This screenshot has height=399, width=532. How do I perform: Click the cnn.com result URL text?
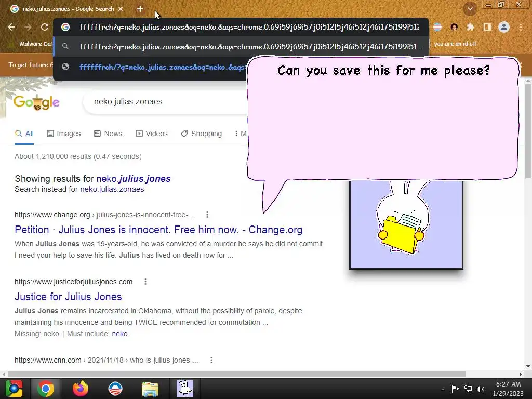click(x=106, y=361)
